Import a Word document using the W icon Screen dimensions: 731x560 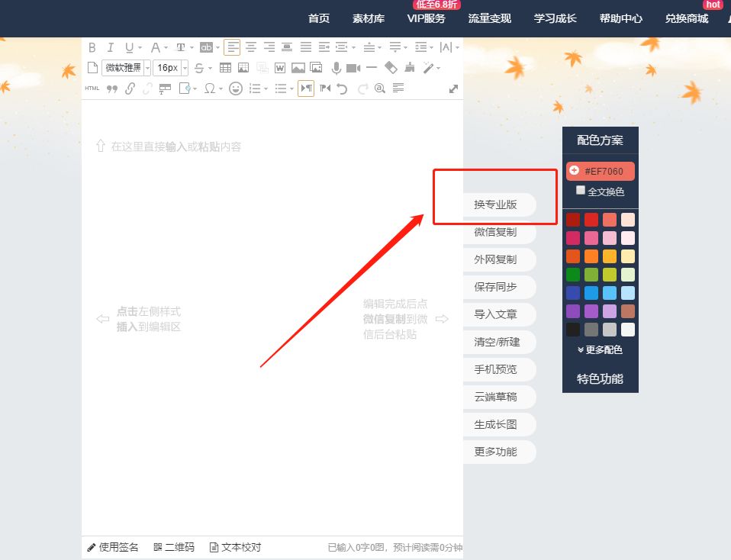tap(279, 67)
